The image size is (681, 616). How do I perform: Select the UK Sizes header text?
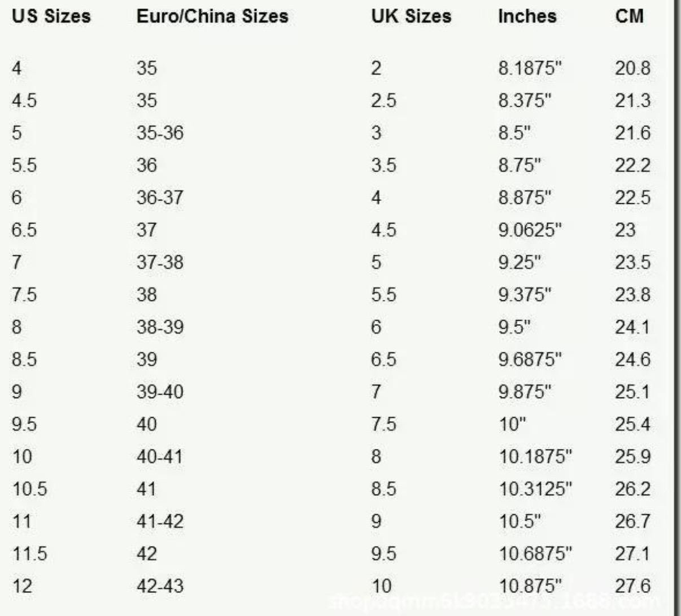(411, 16)
